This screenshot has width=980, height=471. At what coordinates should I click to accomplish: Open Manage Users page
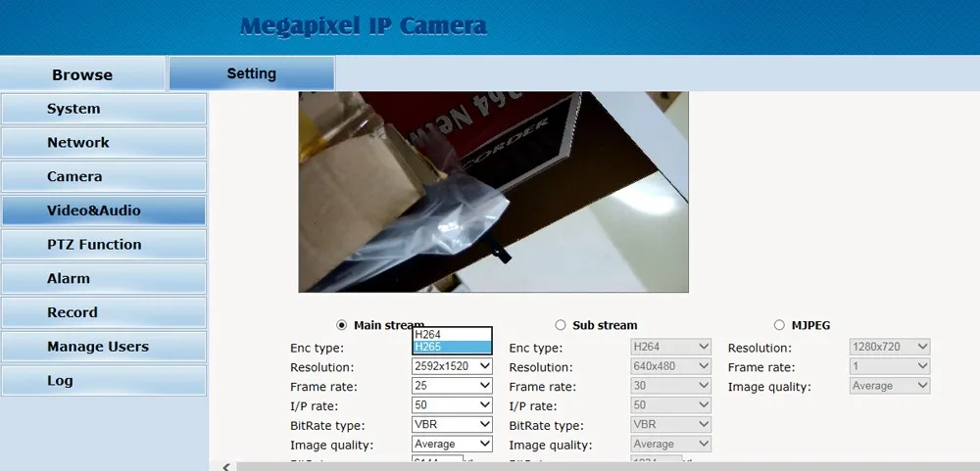[104, 347]
